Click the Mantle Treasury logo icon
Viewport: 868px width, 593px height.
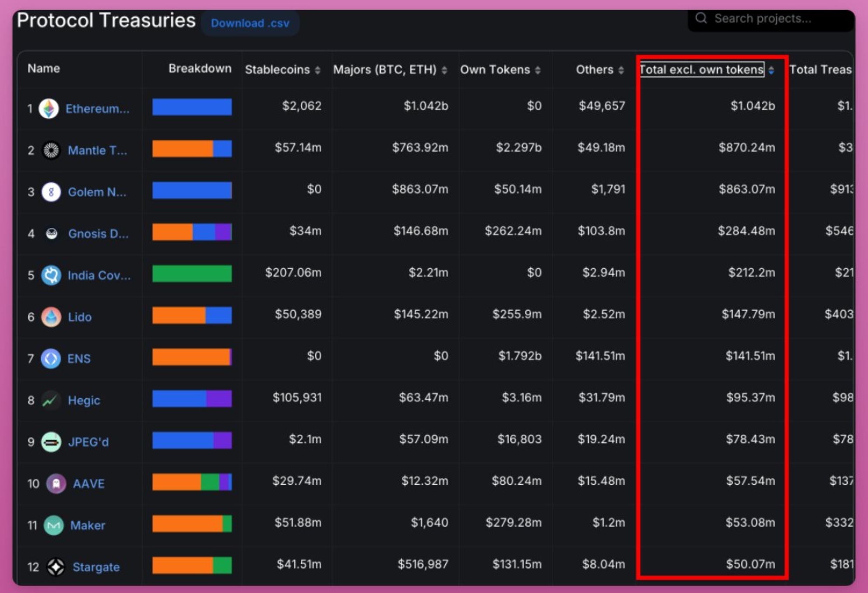click(51, 150)
